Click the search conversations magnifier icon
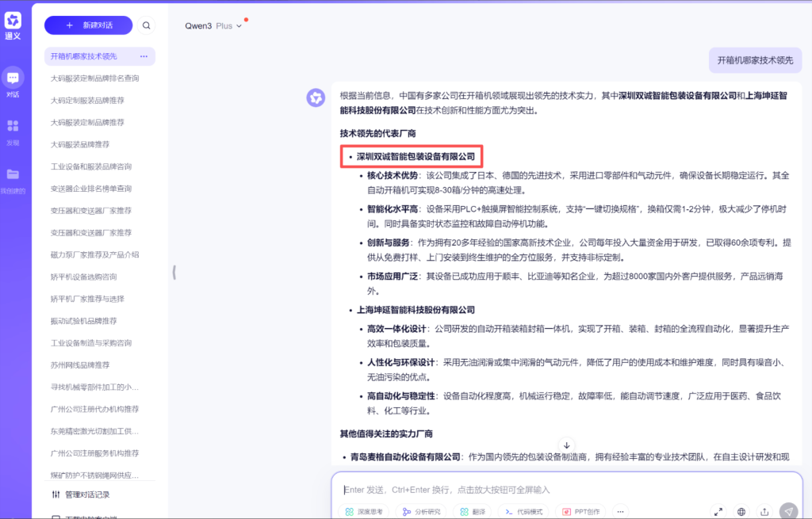The height and width of the screenshot is (519, 812). pos(147,25)
